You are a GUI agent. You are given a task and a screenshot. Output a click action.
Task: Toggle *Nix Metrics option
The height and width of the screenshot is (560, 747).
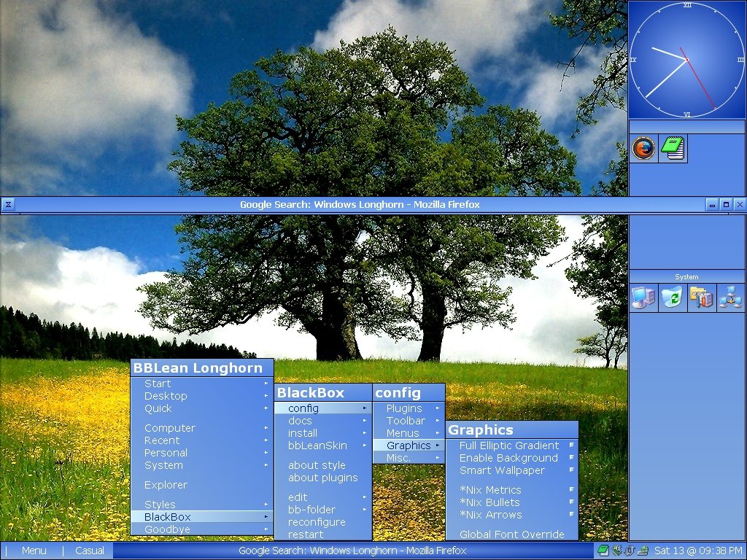513,489
